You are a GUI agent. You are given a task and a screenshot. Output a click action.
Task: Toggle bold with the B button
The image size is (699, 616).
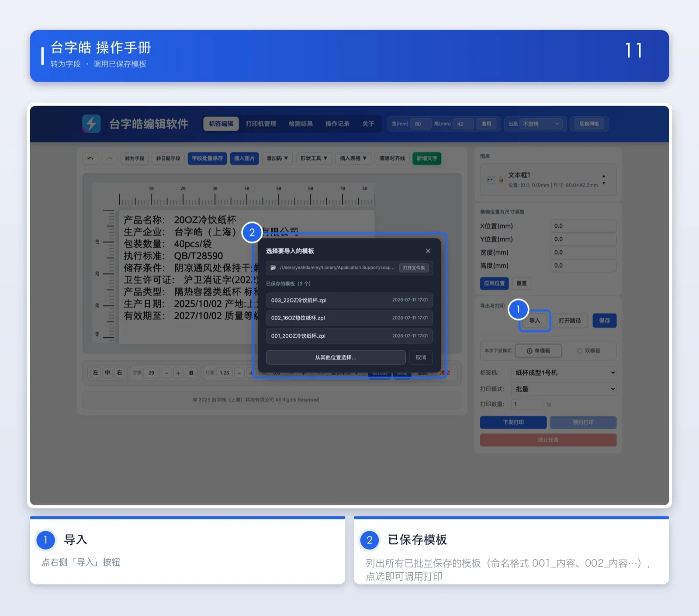pyautogui.click(x=191, y=373)
